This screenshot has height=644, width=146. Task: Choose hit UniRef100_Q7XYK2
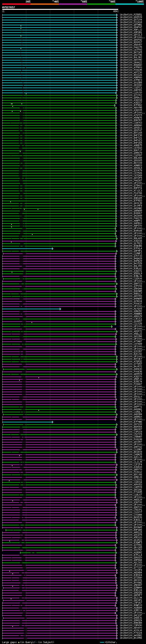click(x=131, y=95)
